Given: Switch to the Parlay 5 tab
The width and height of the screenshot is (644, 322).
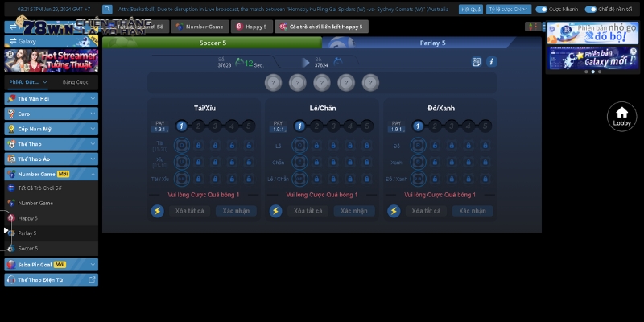Looking at the screenshot, I should (x=432, y=43).
